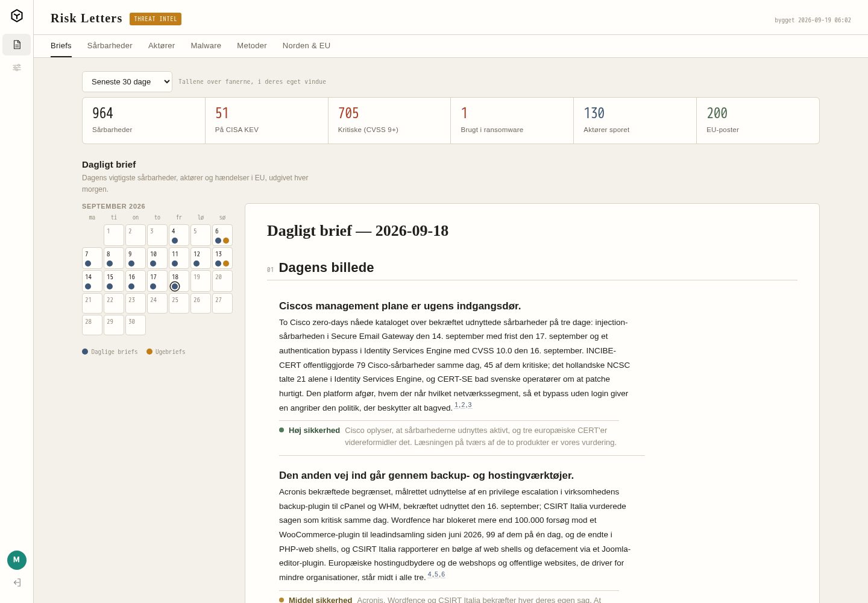Viewport: 868px width, 603px height.
Task: Follow footnote link 2 in Cisco paragraph
Action: (463, 405)
